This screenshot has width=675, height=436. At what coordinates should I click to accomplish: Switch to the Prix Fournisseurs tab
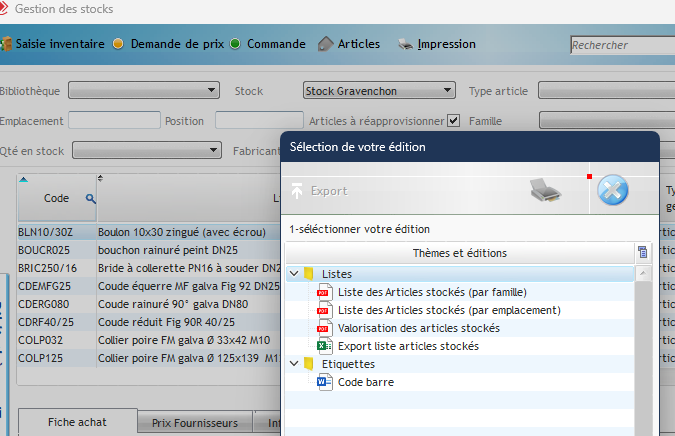195,423
